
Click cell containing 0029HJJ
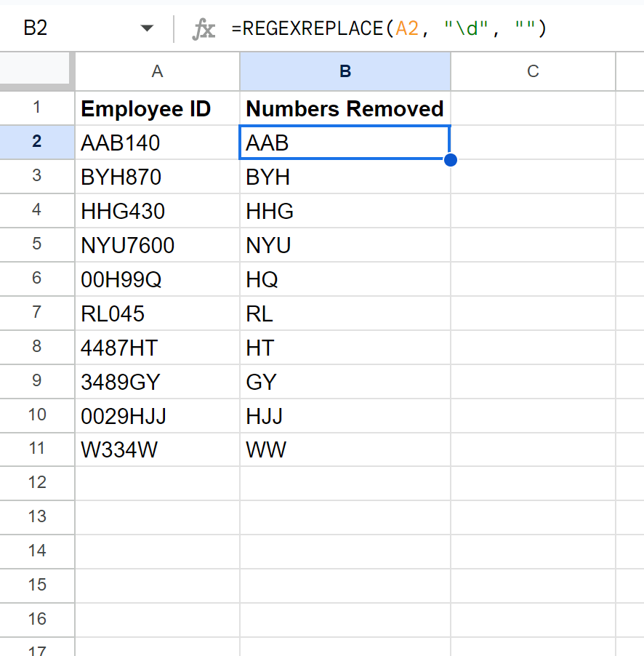[x=157, y=415]
